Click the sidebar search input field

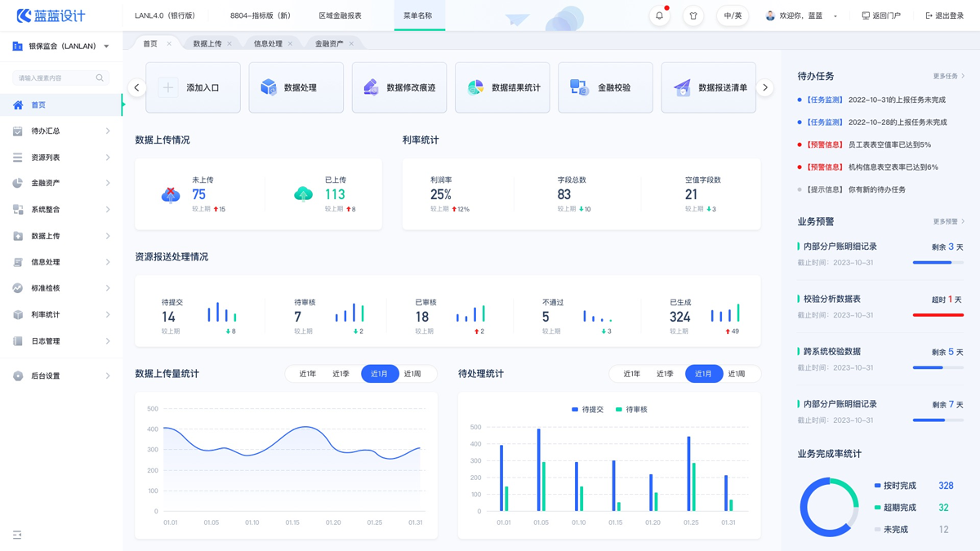54,78
